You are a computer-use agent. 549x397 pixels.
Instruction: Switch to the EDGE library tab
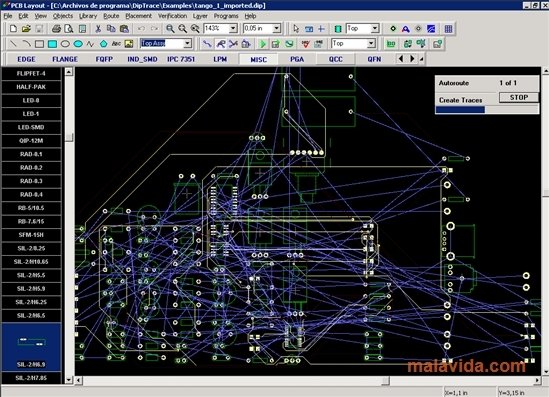(x=26, y=59)
